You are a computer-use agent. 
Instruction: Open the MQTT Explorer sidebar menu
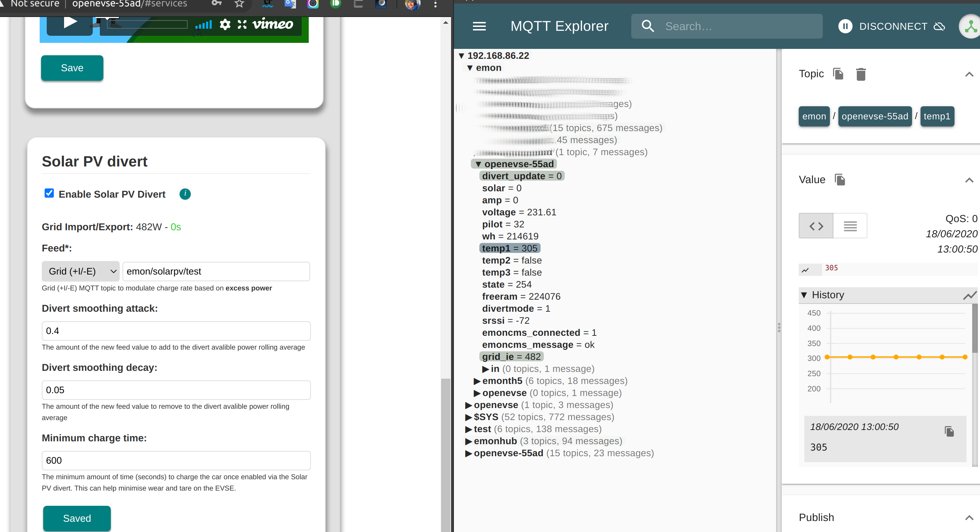pos(479,26)
